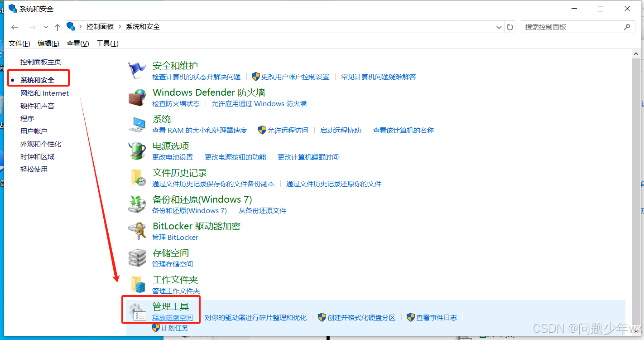Open the 文件(F) menu
The width and height of the screenshot is (644, 340).
[19, 44]
